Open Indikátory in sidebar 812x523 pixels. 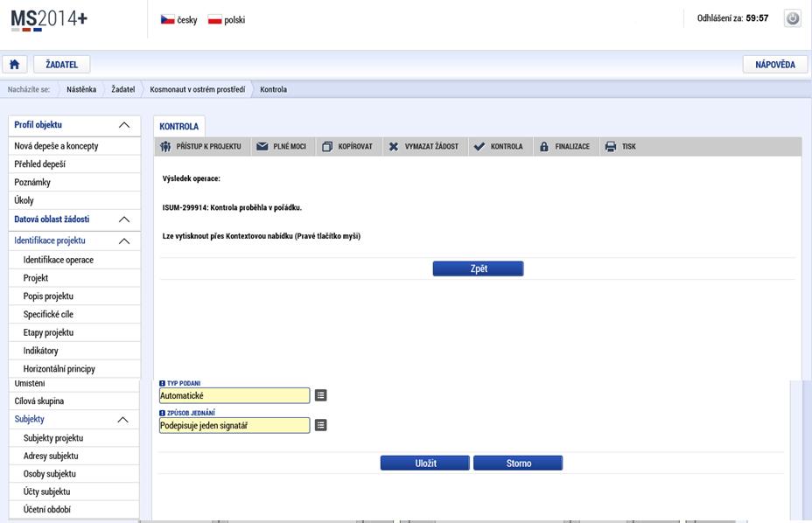(x=74, y=351)
